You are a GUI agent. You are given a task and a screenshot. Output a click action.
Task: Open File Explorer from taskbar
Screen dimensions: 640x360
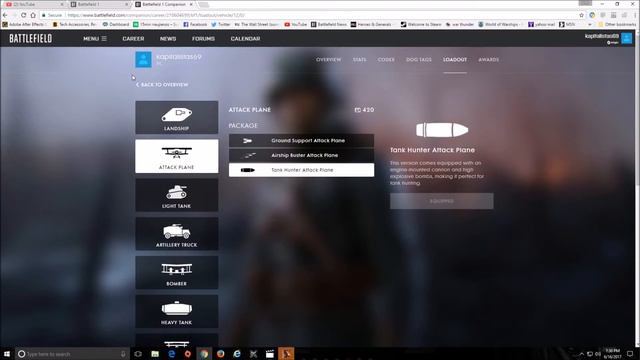click(155, 354)
